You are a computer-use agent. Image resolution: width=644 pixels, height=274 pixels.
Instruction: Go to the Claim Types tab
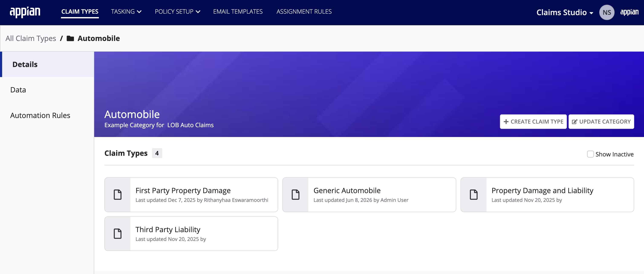coord(80,12)
